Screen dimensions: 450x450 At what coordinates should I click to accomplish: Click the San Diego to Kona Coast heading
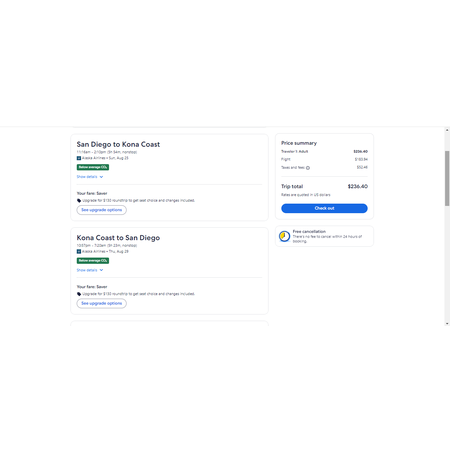(118, 144)
